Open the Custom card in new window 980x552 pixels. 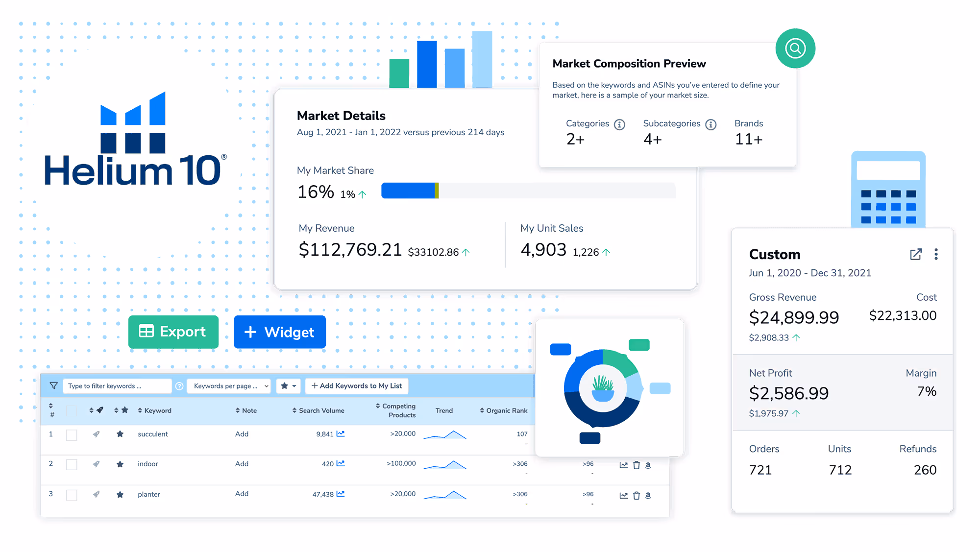[916, 254]
